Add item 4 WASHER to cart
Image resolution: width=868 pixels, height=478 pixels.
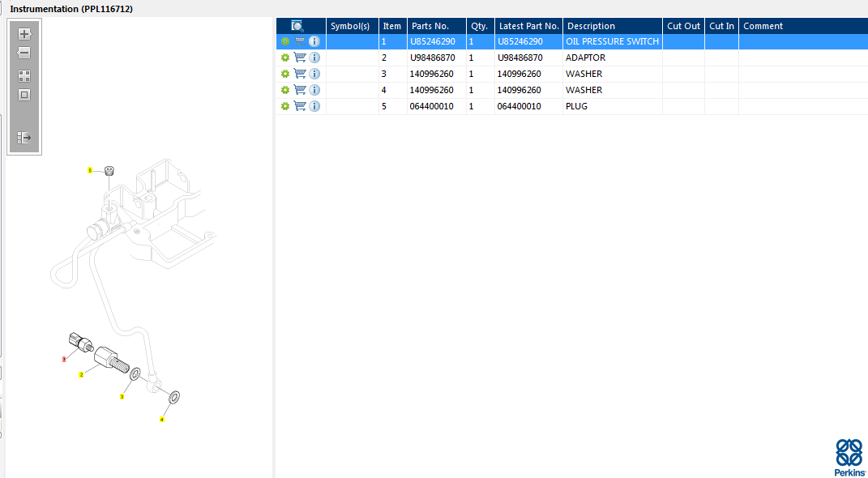[x=300, y=90]
